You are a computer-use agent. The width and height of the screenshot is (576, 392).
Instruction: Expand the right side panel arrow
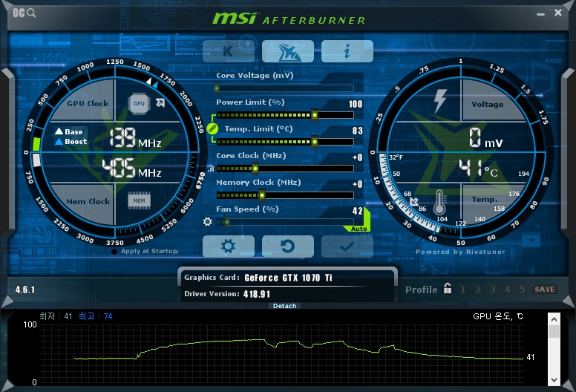(569, 73)
